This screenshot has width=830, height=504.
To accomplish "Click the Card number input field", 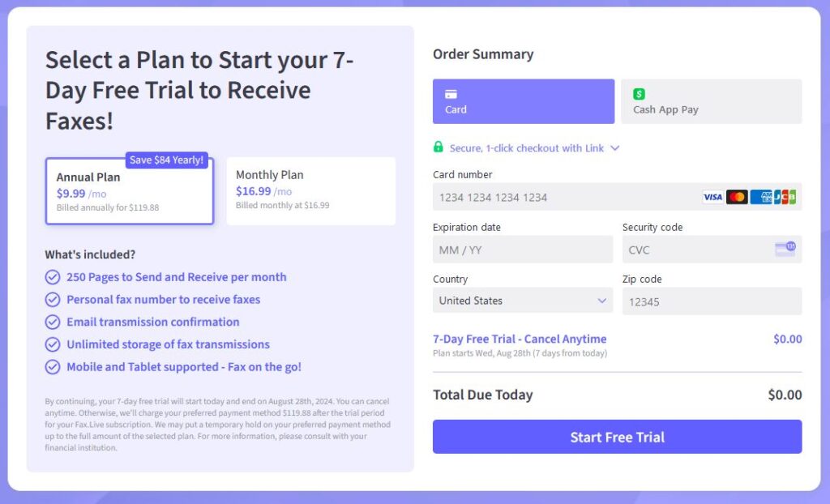I will [567, 197].
